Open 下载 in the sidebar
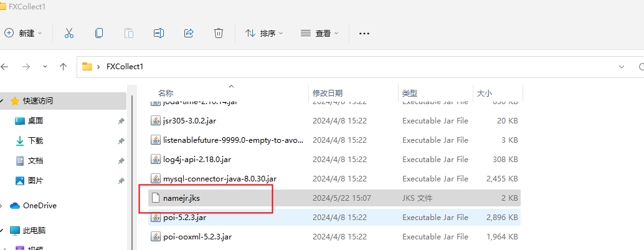Image resolution: width=644 pixels, height=250 pixels. click(36, 141)
